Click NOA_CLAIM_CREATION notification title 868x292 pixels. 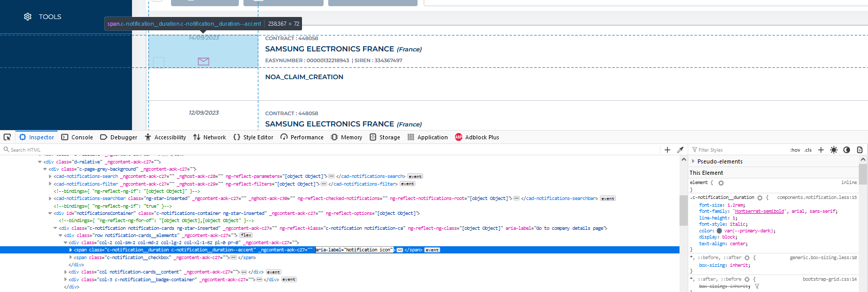(304, 77)
